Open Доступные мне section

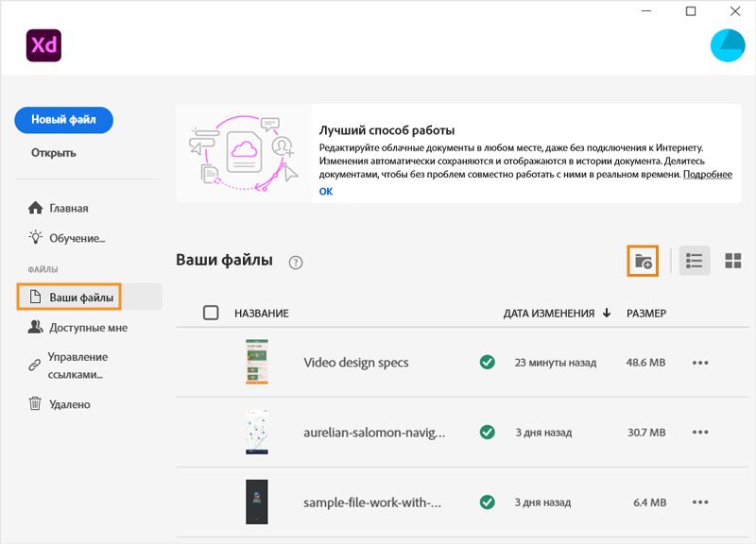pyautogui.click(x=88, y=328)
